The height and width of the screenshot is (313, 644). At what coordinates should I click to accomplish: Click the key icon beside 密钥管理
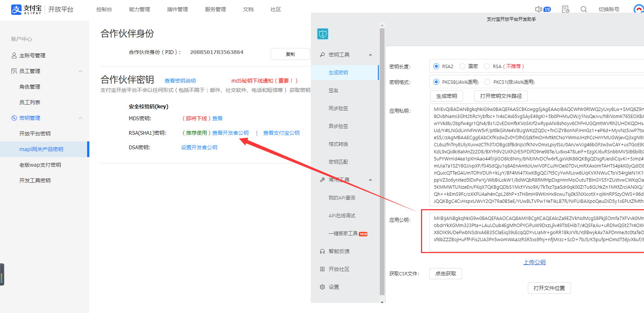click(14, 118)
